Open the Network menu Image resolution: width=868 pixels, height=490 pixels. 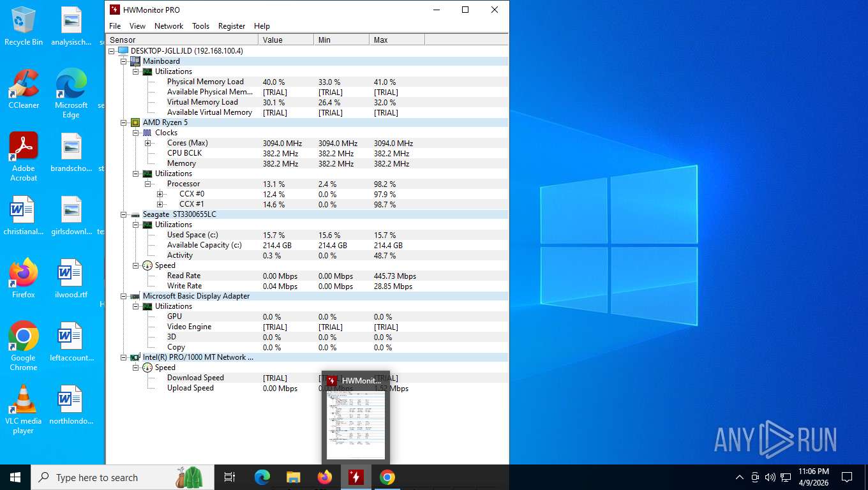(x=168, y=26)
